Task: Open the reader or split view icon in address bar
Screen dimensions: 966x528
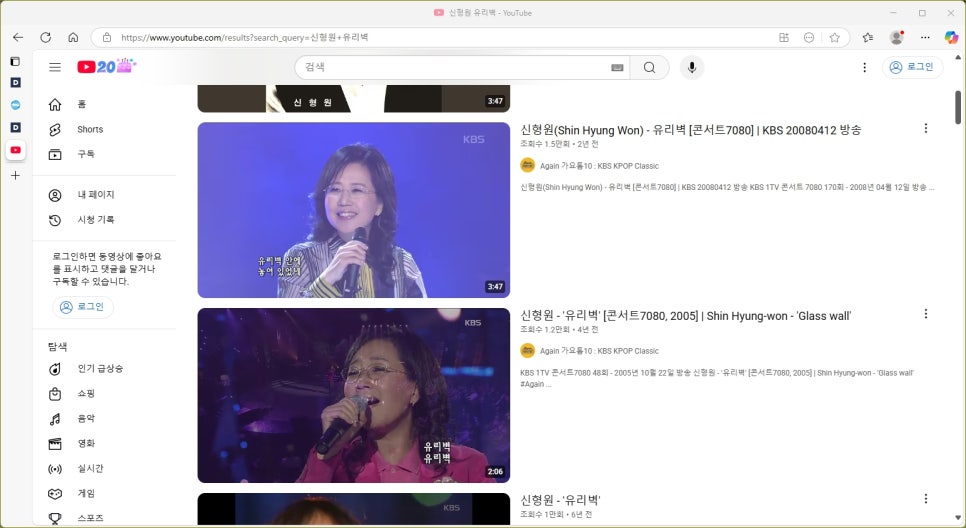Action: tap(784, 38)
